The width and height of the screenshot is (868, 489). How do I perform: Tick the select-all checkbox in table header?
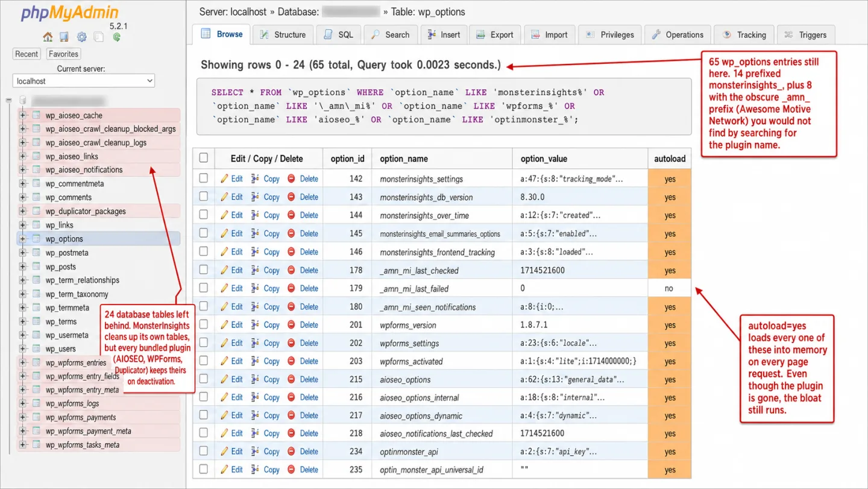204,158
